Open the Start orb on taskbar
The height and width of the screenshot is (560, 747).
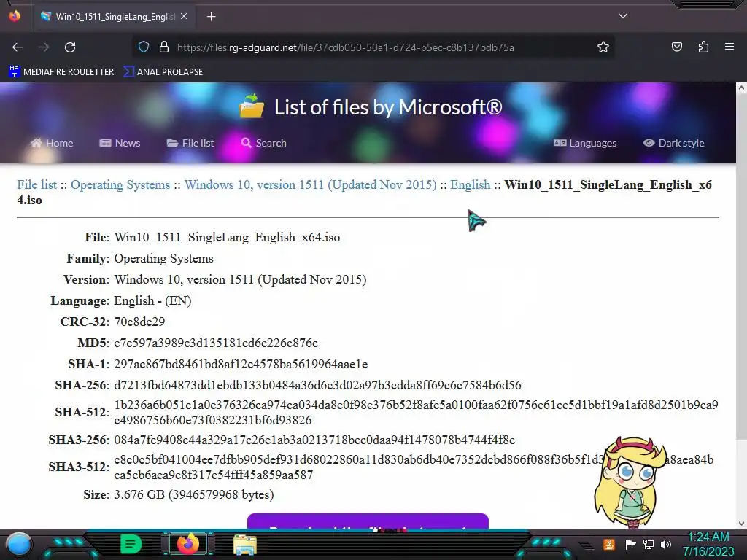point(18,544)
